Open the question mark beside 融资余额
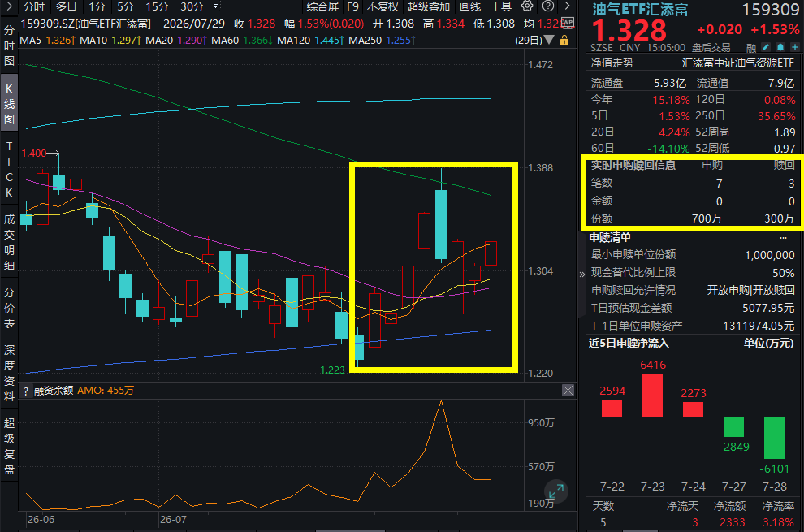 pyautogui.click(x=26, y=391)
